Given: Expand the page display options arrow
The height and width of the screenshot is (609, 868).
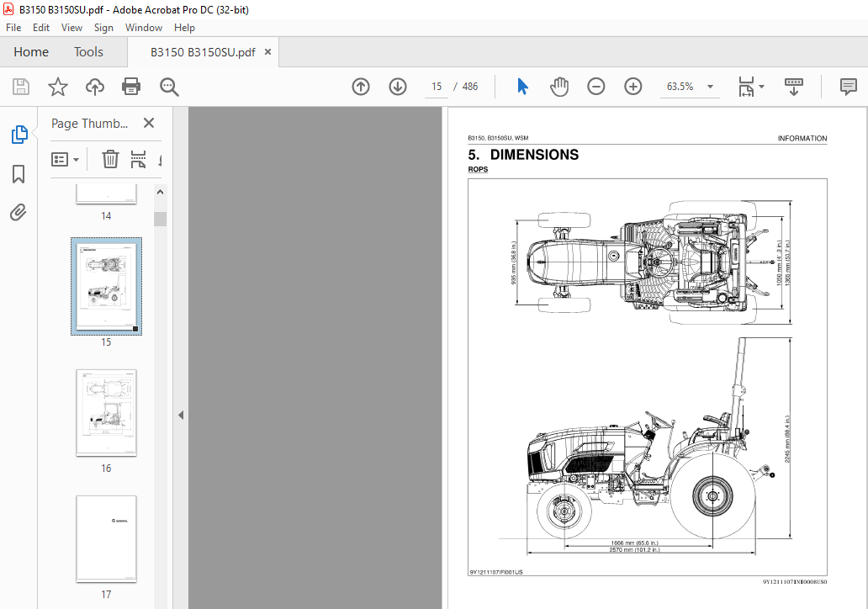Looking at the screenshot, I should pos(762,87).
